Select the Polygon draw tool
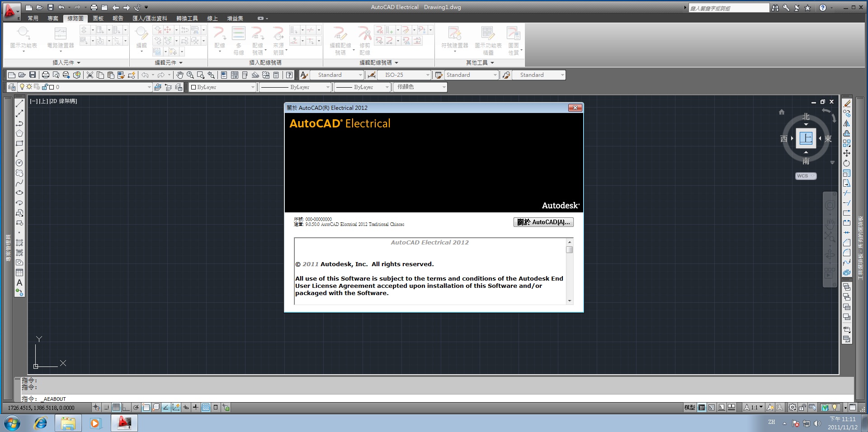868x432 pixels. 19,133
